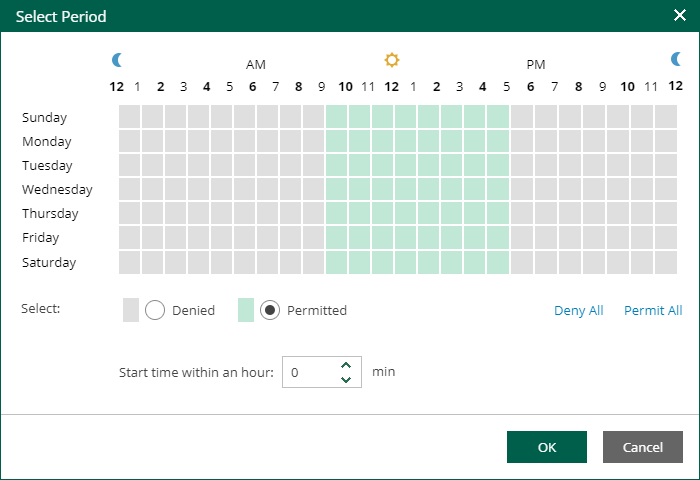Click the sun icon above noon

click(392, 61)
